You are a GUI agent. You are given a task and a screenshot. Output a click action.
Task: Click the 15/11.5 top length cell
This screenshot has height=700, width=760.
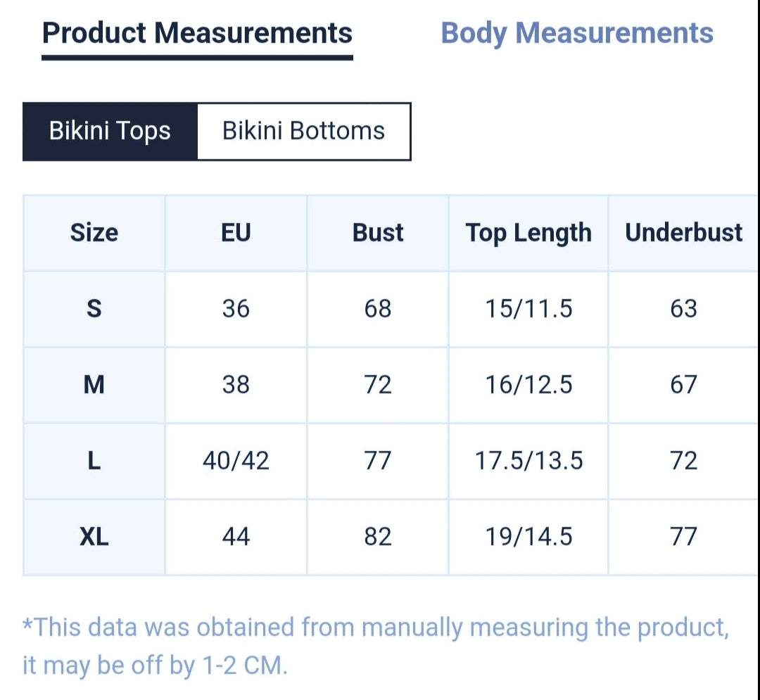pos(528,309)
